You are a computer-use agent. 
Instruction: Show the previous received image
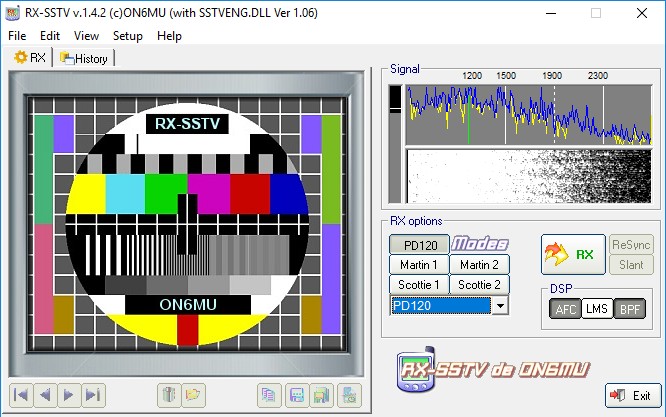click(x=44, y=395)
